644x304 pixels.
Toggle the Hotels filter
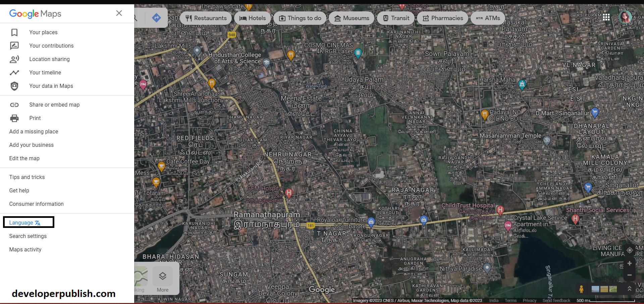252,18
